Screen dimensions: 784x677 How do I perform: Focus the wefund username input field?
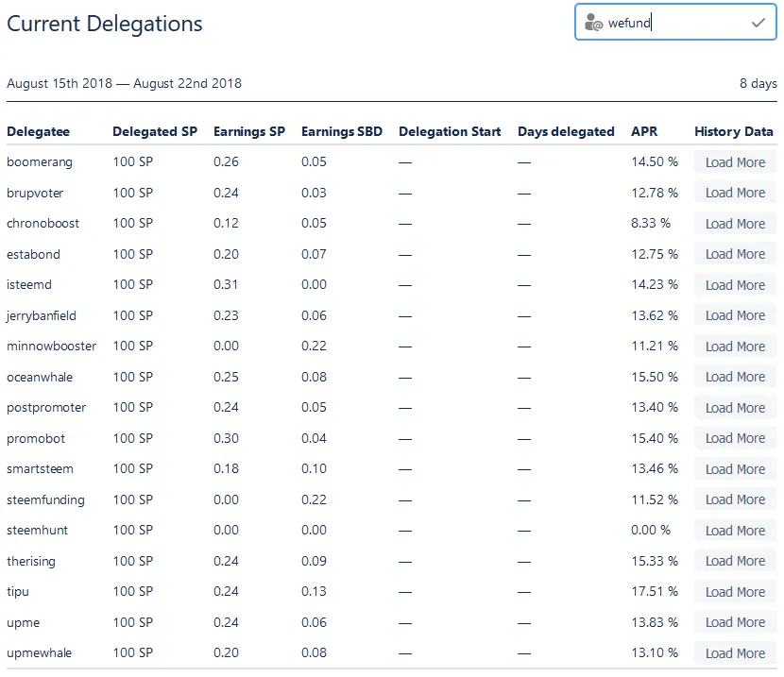(x=675, y=22)
